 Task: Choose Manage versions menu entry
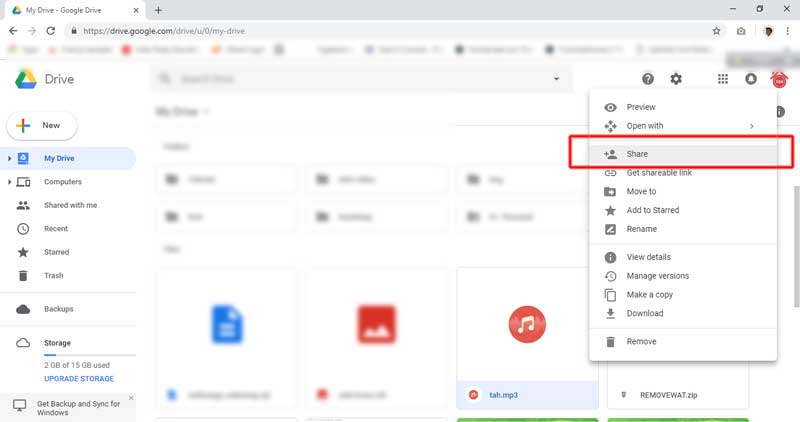coord(683,276)
